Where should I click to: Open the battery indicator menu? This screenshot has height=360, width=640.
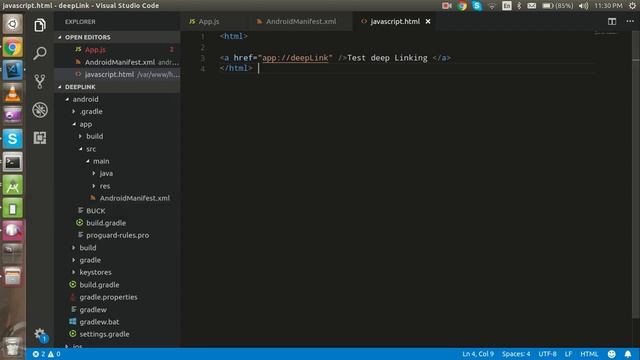(558, 6)
